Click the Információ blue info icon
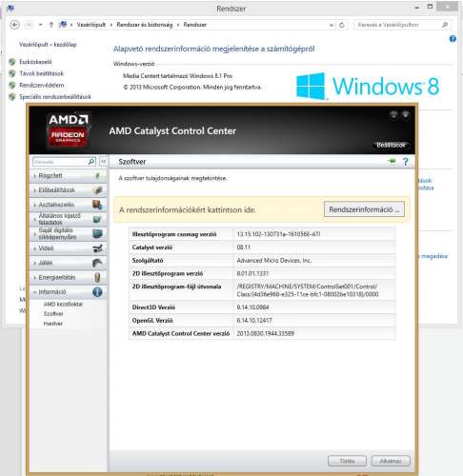The width and height of the screenshot is (463, 476). click(97, 292)
